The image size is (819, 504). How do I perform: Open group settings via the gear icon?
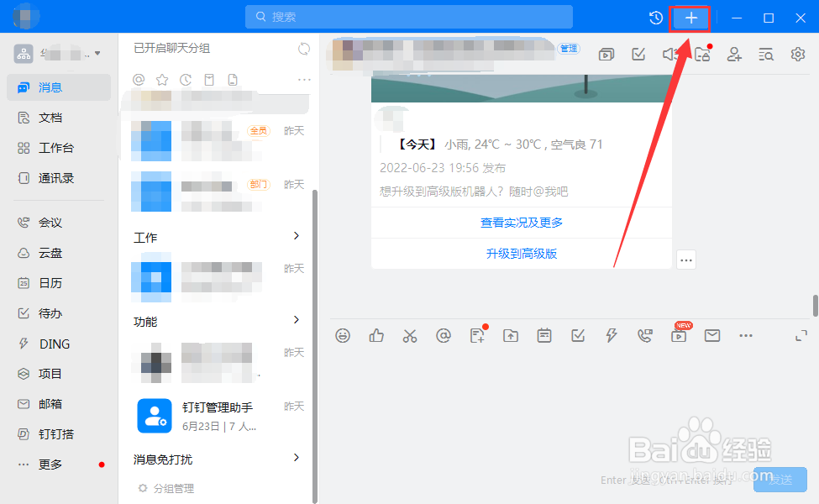pyautogui.click(x=796, y=54)
